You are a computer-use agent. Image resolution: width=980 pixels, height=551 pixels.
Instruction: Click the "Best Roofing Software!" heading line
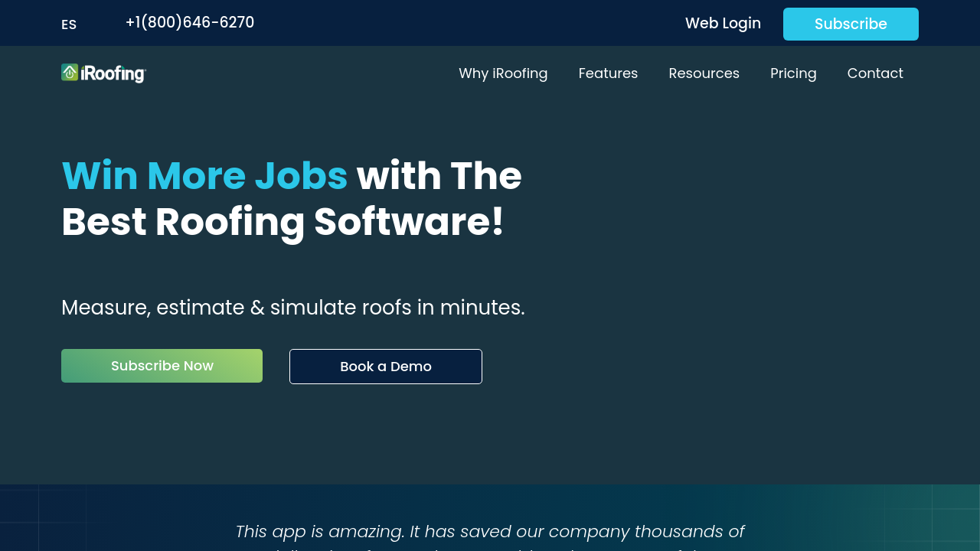click(x=283, y=222)
